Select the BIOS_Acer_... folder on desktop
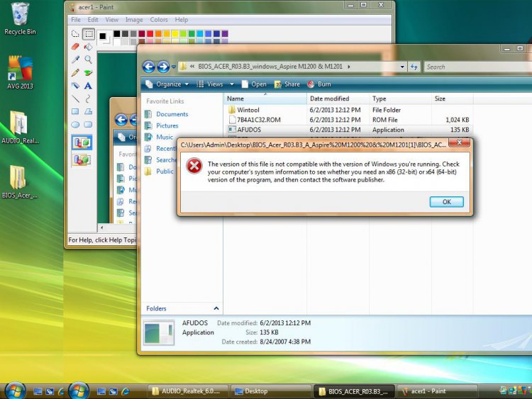Image resolution: width=532 pixels, height=399 pixels. coord(20,181)
